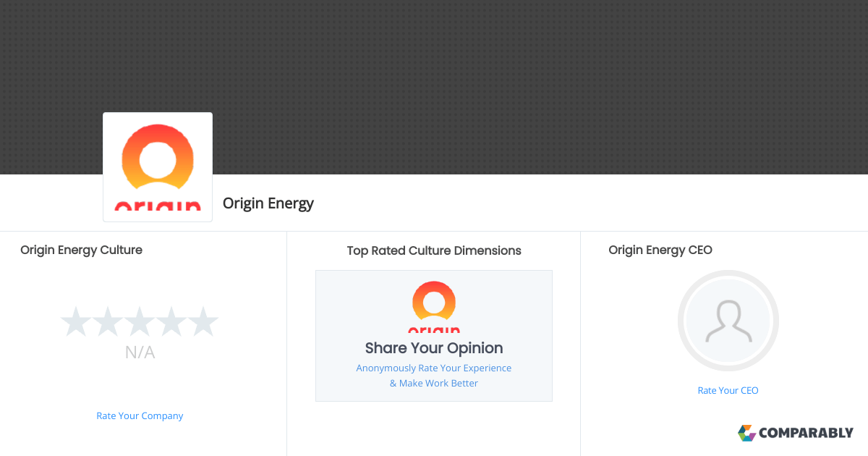Click the Origin Energy Culture heading
The image size is (868, 456).
click(x=81, y=250)
